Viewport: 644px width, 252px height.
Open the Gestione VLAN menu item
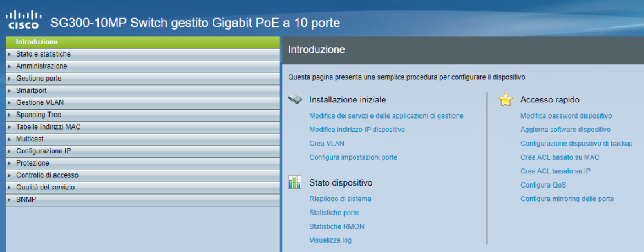tap(143, 102)
